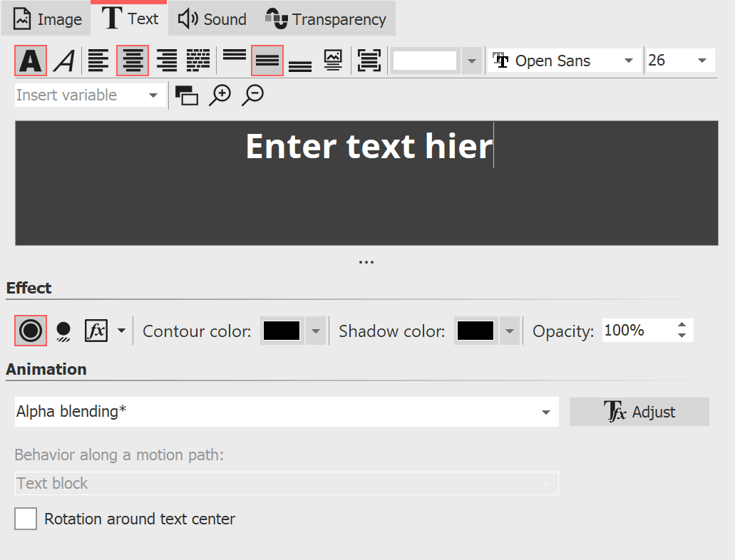Zoom in on the text preview
The width and height of the screenshot is (735, 560).
[x=220, y=94]
